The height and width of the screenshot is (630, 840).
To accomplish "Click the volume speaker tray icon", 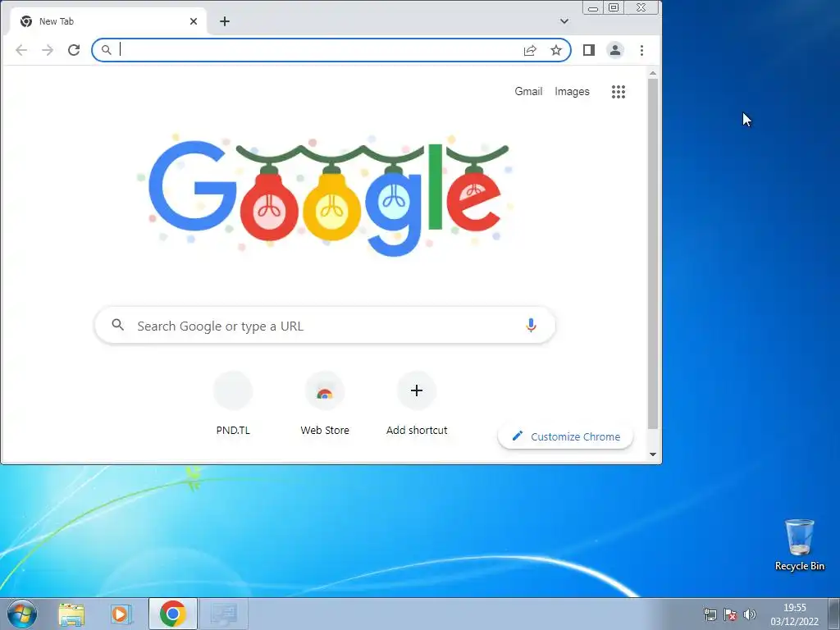I will coord(750,614).
